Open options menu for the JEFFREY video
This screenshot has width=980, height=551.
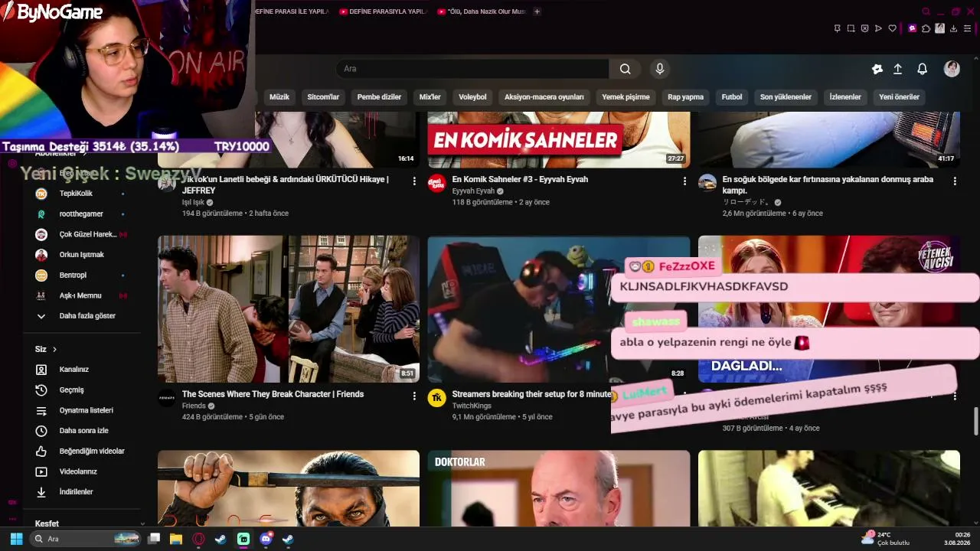[414, 181]
